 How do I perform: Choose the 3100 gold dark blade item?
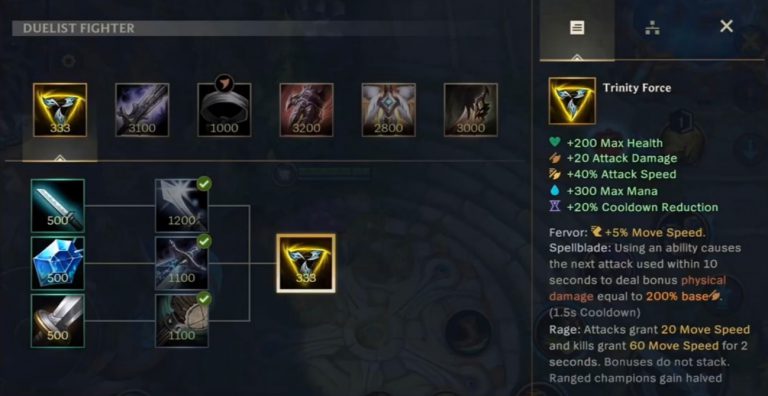[x=142, y=110]
